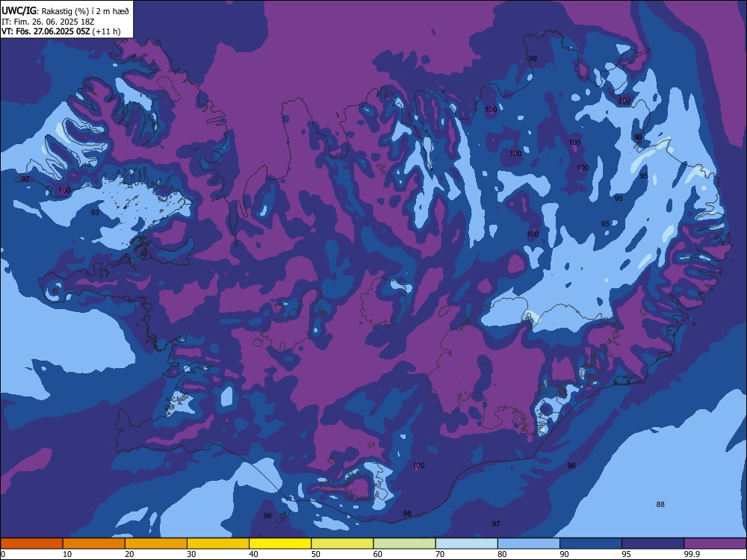Click the title 'UWC/IG: Rakastig (%) í 2 m hæð'
Image resolution: width=747 pixels, height=560 pixels.
pos(65,11)
